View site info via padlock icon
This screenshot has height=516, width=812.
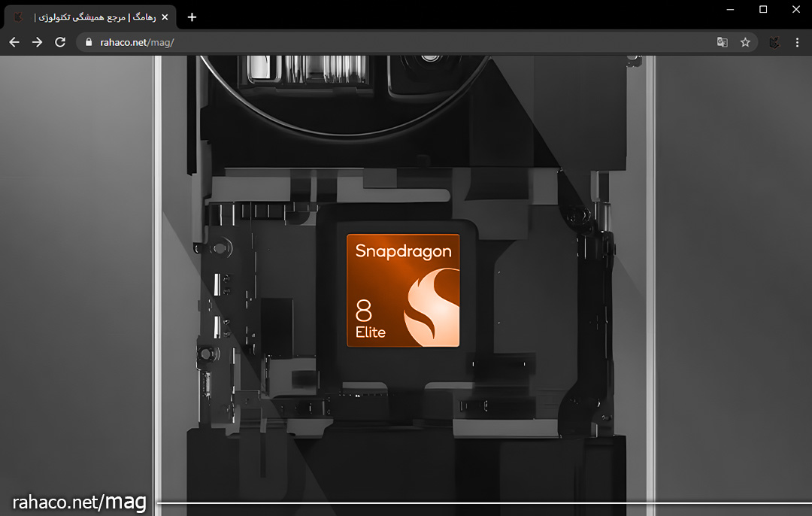point(89,42)
